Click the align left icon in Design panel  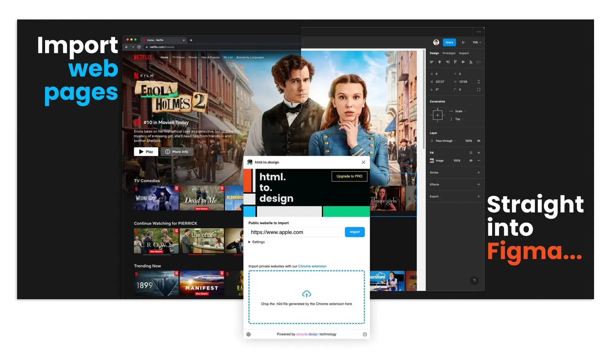[432, 62]
